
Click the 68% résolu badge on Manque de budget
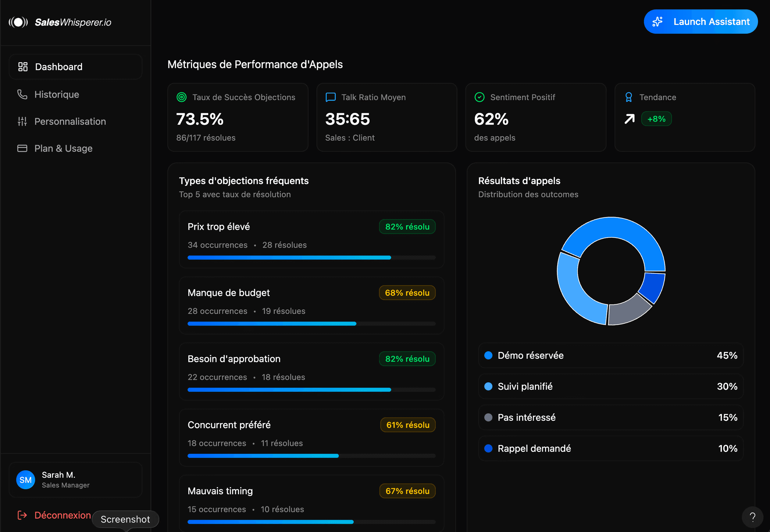407,293
